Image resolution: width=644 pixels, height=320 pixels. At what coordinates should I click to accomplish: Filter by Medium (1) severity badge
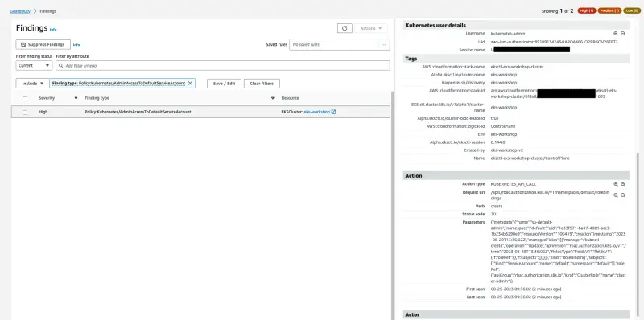pos(609,11)
